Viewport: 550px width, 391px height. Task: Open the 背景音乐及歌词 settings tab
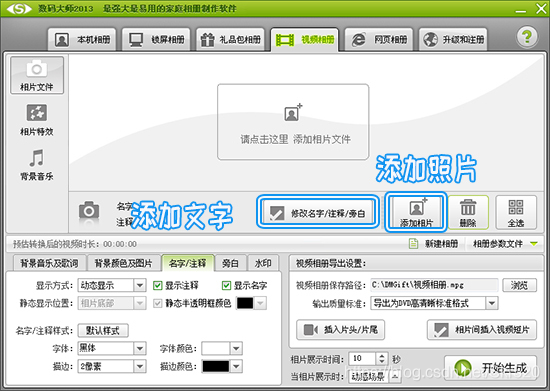49,263
